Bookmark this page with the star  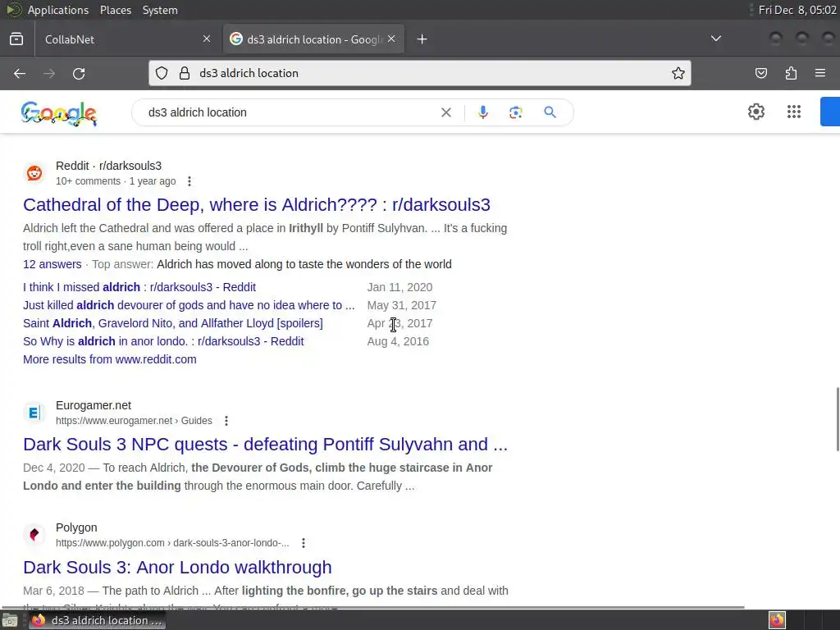tap(678, 73)
